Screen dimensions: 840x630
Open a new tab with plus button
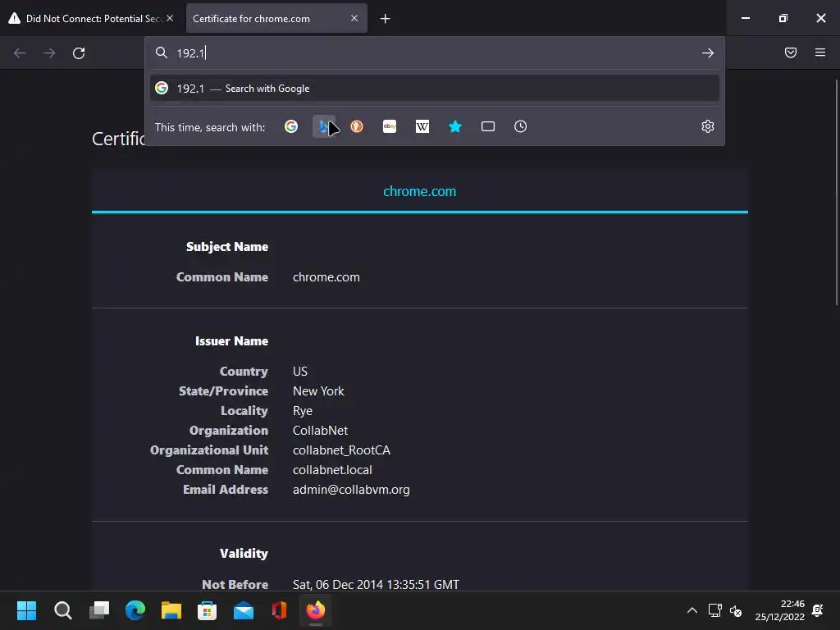click(x=385, y=19)
